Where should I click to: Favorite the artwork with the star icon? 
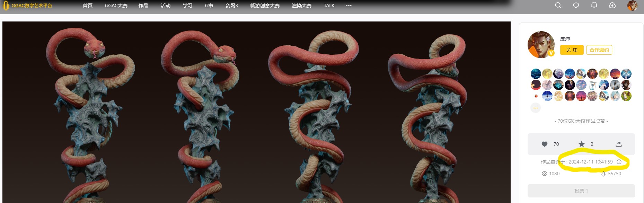[x=582, y=144]
